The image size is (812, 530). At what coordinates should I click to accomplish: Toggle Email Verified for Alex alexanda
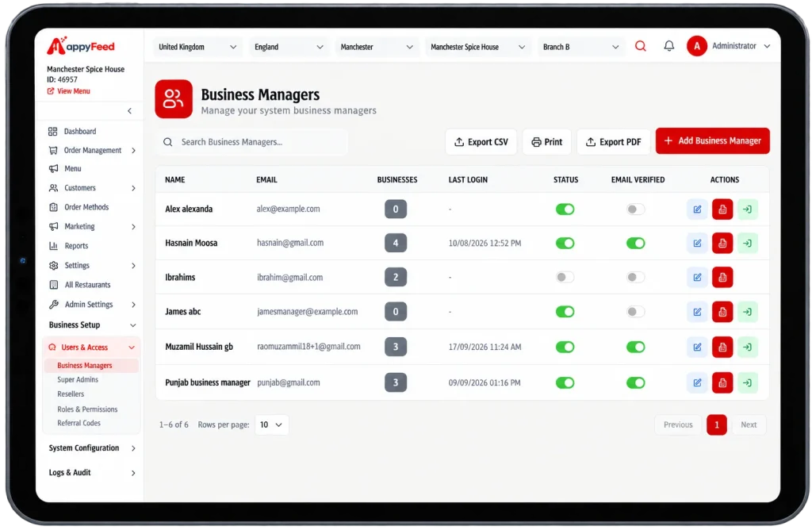coord(635,209)
